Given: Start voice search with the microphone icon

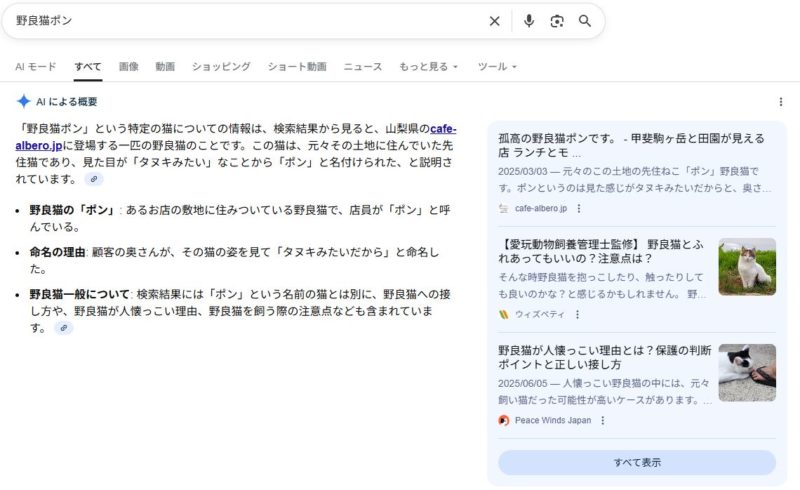Looking at the screenshot, I should (528, 21).
